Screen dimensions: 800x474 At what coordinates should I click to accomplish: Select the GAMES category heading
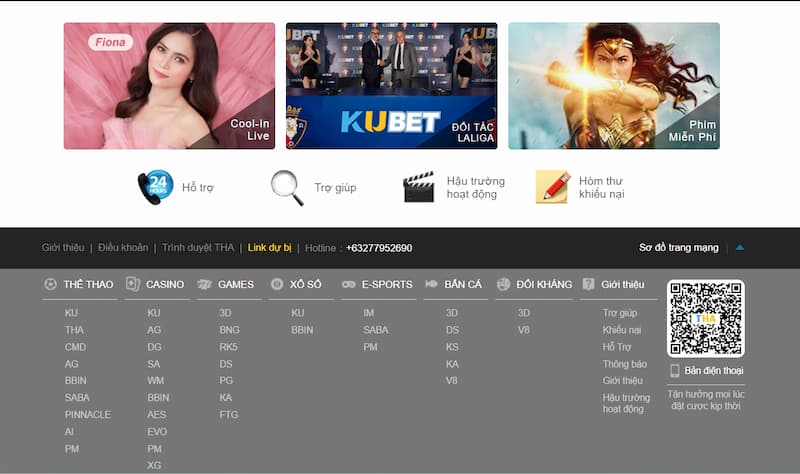236,284
